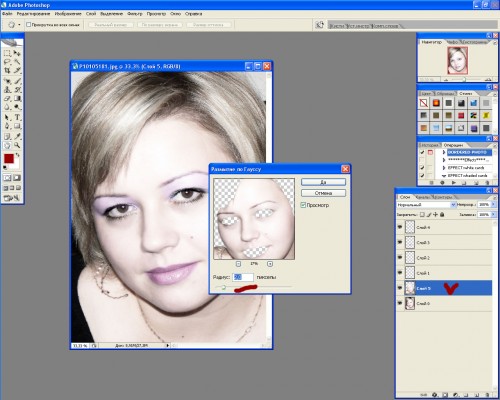This screenshot has width=500, height=400.
Task: Apply the red square style in Styles panel
Action: point(461,116)
